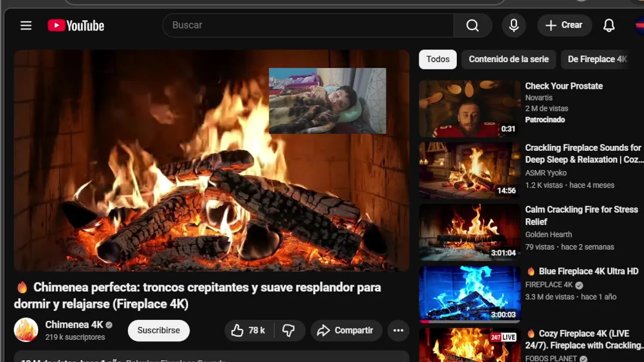Open the notifications bell

(x=609, y=25)
